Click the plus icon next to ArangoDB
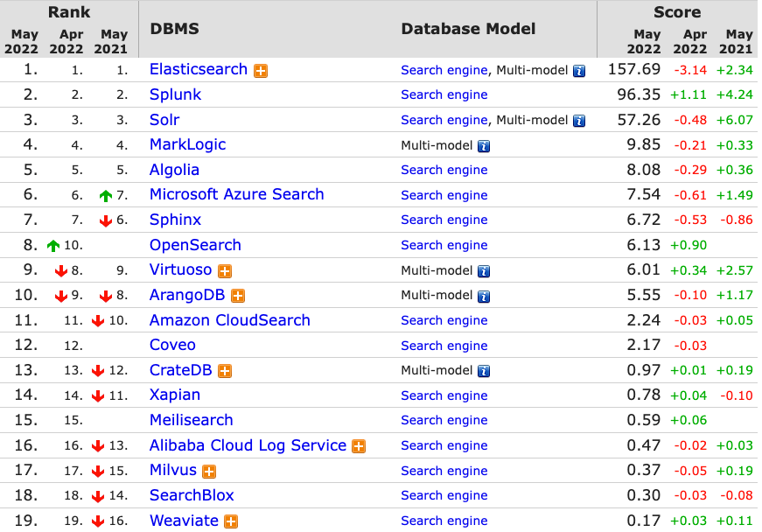This screenshot has height=532, width=762. [238, 296]
